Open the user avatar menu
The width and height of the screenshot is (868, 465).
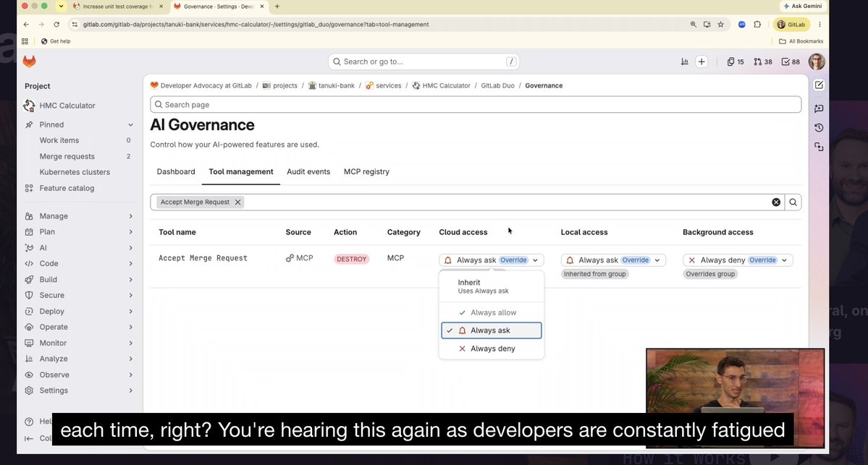(817, 62)
